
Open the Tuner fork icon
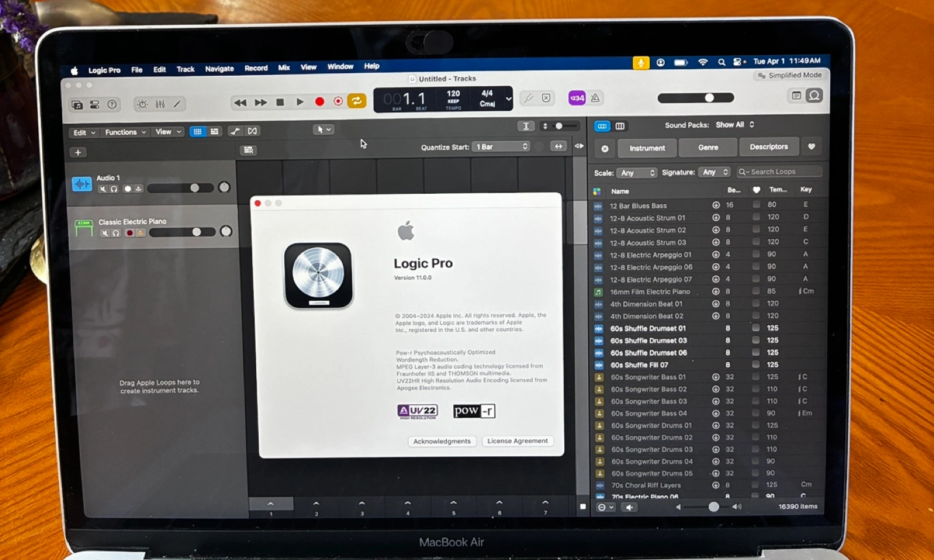(528, 99)
